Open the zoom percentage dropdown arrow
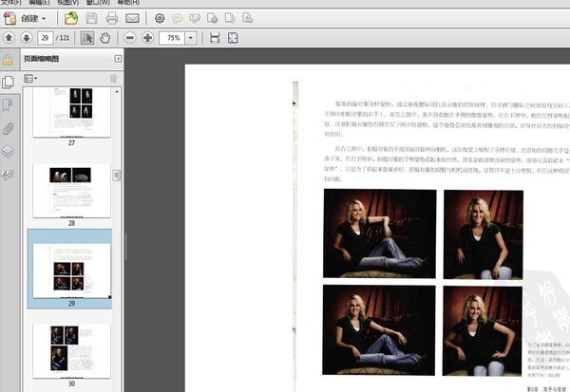Viewport: 570px width, 392px height. click(191, 38)
